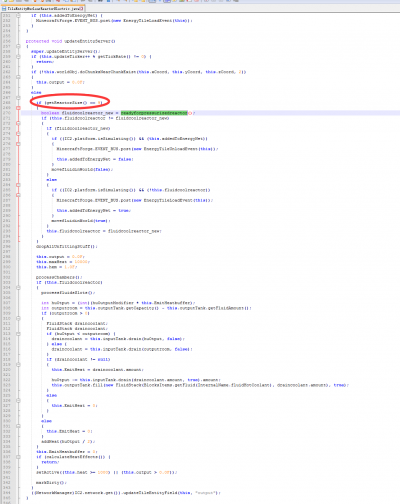Viewport: 400px width, 504px height.
Task: Click the blue save-state icon on the file tab
Action: coord(4,8)
